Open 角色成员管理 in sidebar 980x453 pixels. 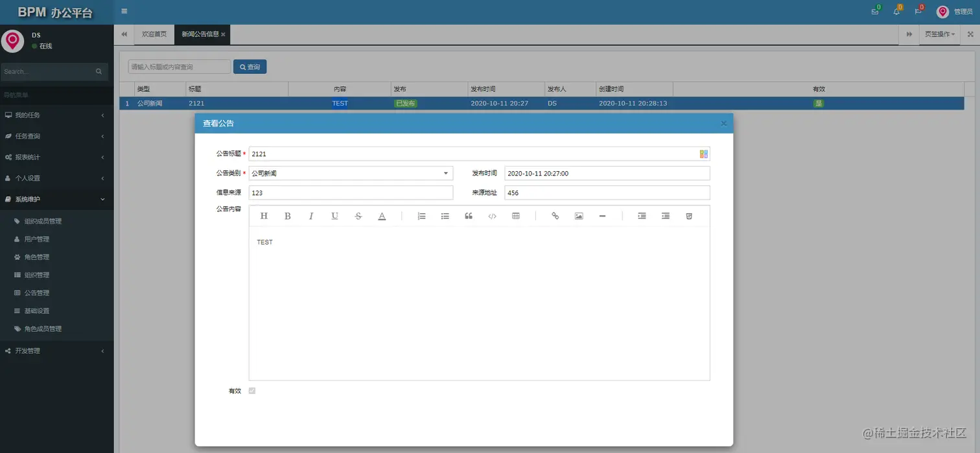(x=43, y=329)
